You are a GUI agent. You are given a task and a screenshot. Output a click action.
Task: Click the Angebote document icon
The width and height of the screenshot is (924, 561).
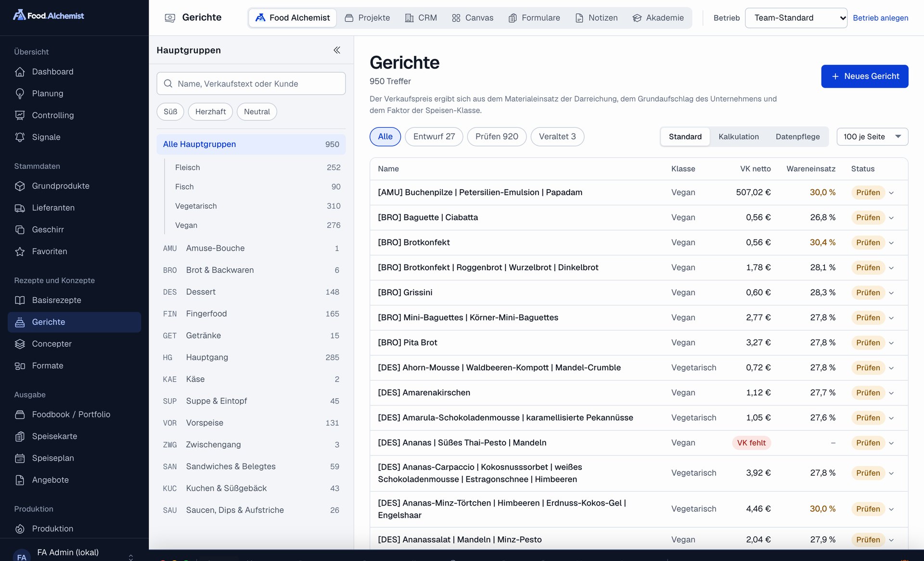point(20,480)
